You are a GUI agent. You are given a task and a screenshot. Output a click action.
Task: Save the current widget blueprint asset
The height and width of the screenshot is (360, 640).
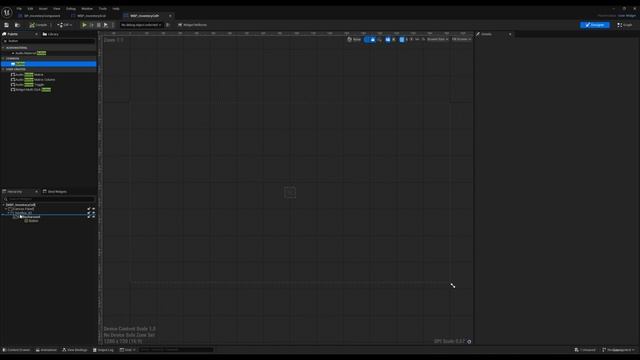[7, 25]
